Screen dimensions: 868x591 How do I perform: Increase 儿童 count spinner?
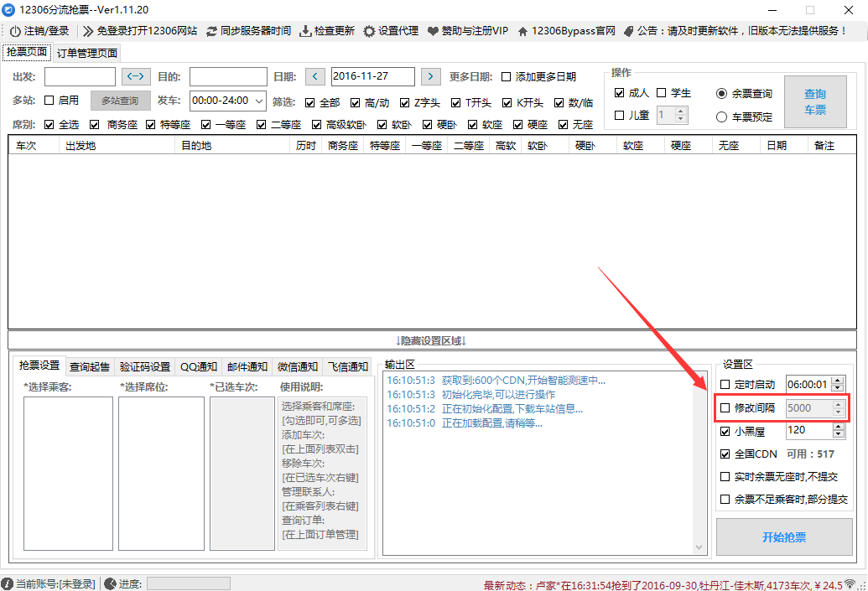point(682,111)
